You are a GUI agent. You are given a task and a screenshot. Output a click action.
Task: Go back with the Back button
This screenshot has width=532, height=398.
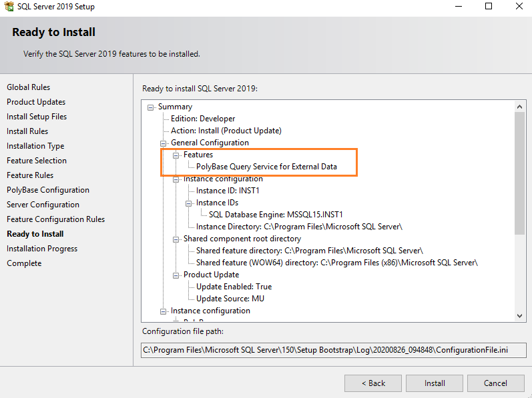(373, 383)
